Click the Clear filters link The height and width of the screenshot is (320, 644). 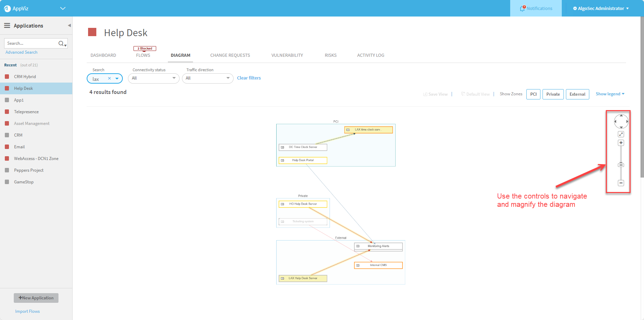point(249,78)
